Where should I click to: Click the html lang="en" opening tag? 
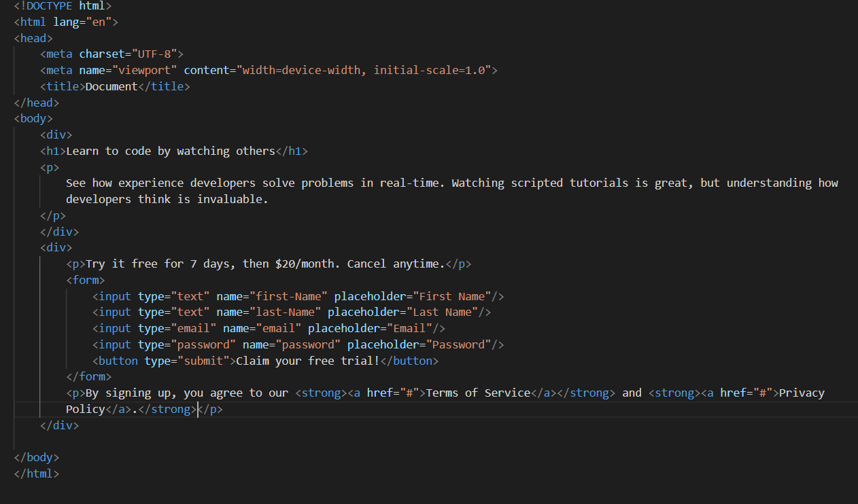[x=66, y=22]
